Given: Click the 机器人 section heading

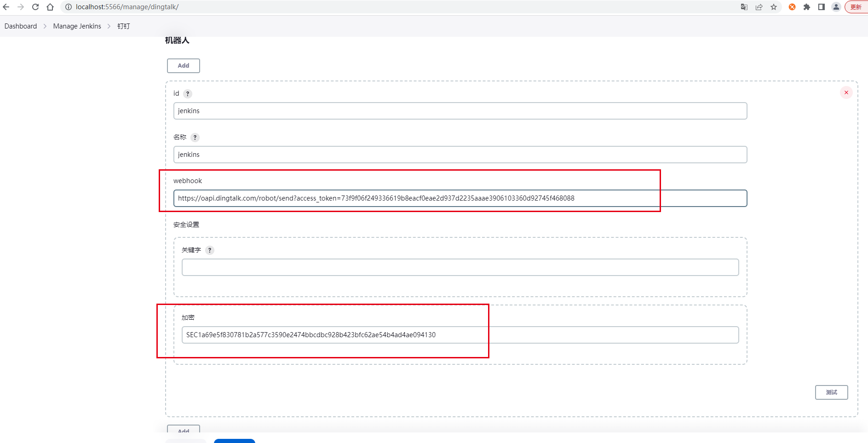Looking at the screenshot, I should pos(177,40).
